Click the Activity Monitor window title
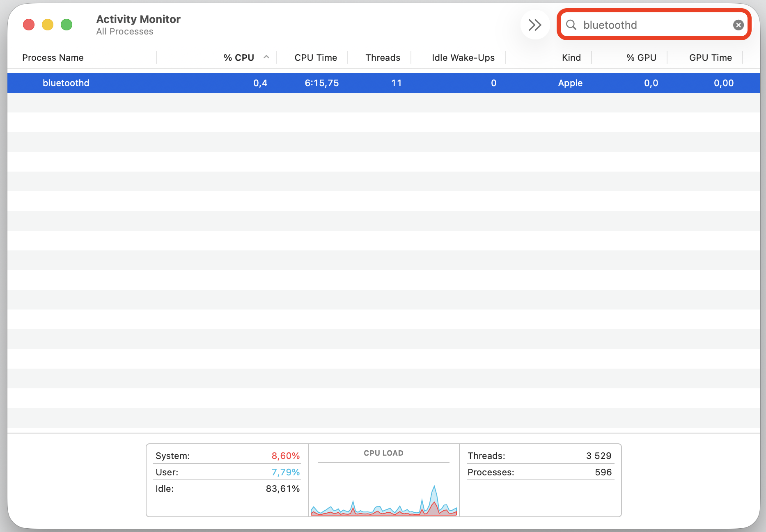Viewport: 766px width, 532px height. coord(138,19)
